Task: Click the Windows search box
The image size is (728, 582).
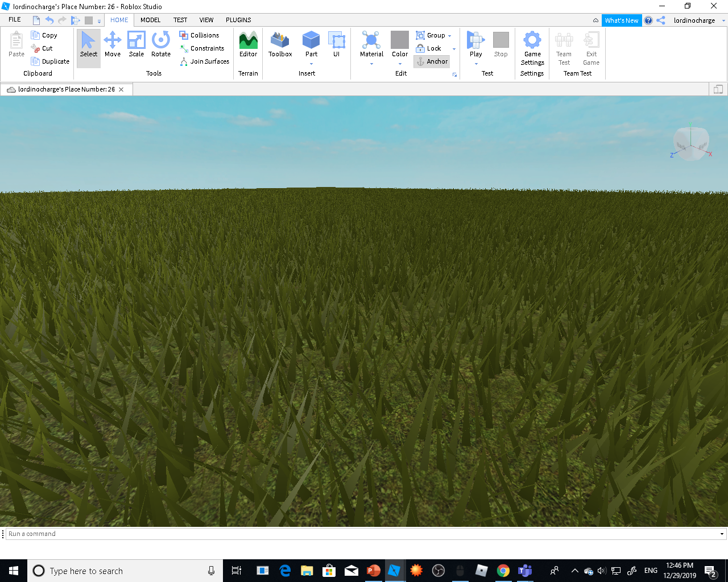Action: click(x=125, y=571)
